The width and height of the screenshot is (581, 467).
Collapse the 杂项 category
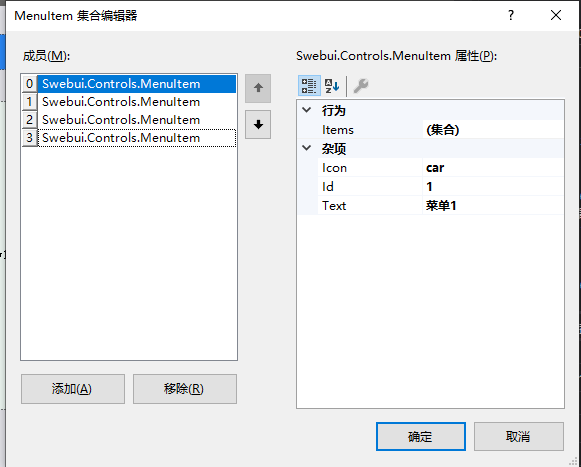(x=307, y=148)
